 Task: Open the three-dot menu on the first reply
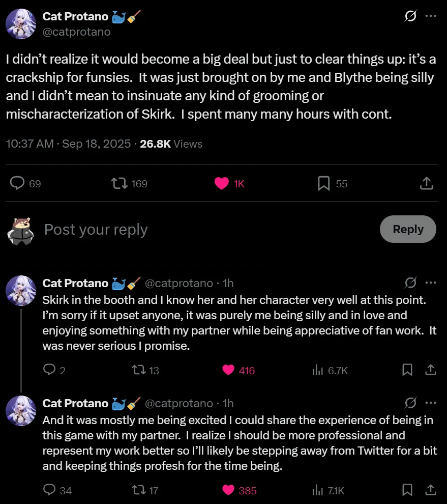[430, 283]
